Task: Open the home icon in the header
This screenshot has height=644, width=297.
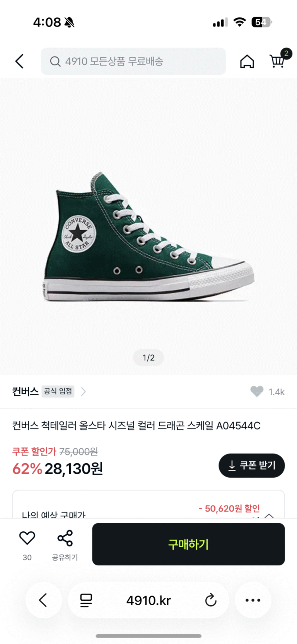Action: click(247, 61)
